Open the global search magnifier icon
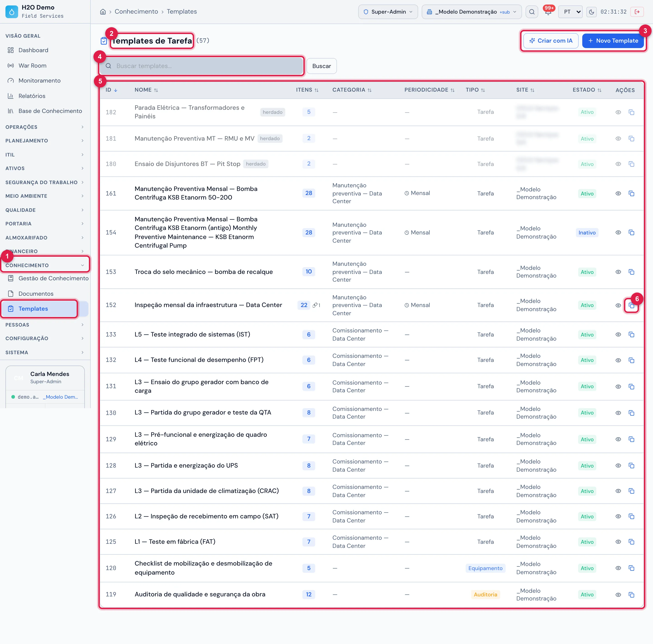 click(x=532, y=12)
